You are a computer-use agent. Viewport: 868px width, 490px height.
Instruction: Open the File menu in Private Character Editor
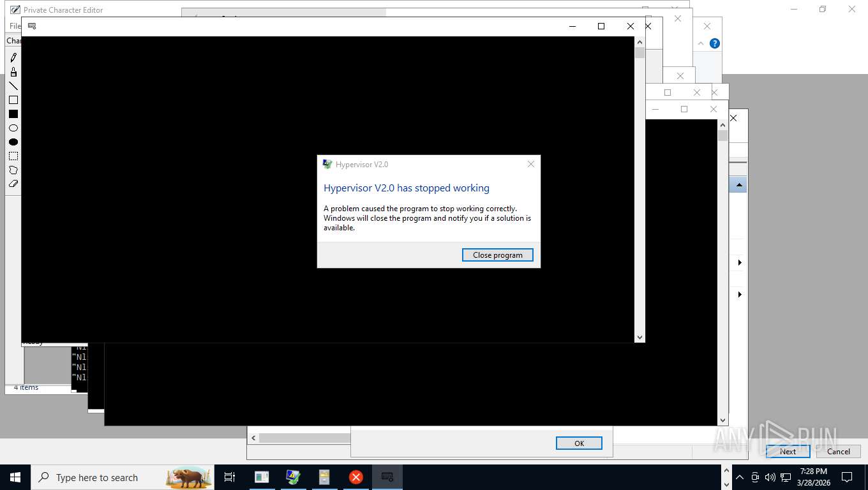pos(15,26)
